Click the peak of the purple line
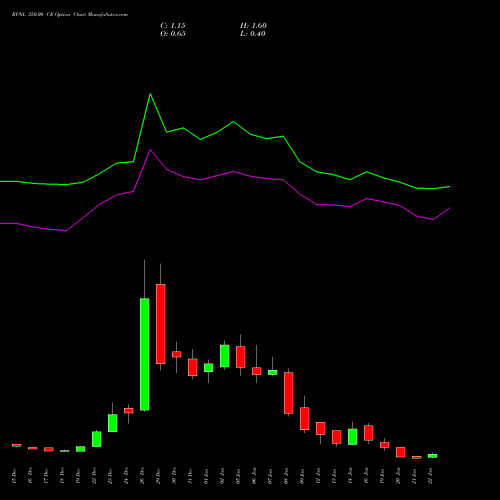Image resolution: width=500 pixels, height=500 pixels. [x=150, y=150]
